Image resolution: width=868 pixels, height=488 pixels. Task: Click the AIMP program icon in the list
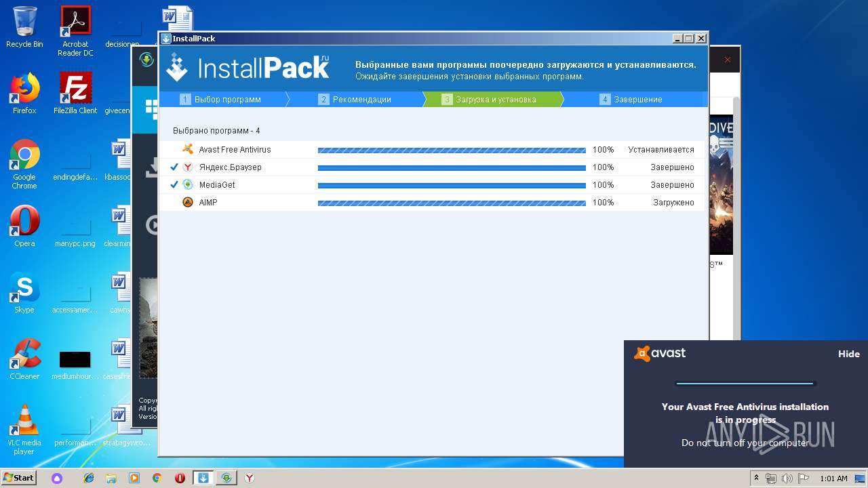(188, 203)
